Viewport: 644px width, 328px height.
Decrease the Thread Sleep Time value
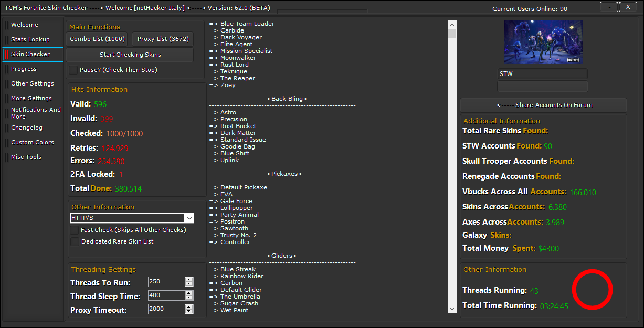coord(189,298)
